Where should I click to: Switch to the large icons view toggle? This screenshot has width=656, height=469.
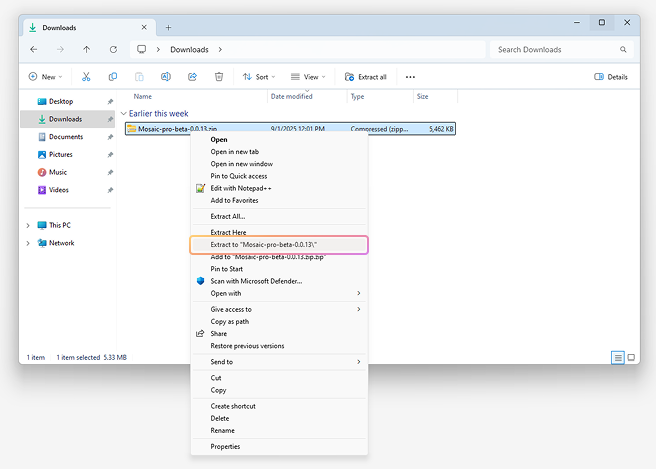tap(631, 357)
